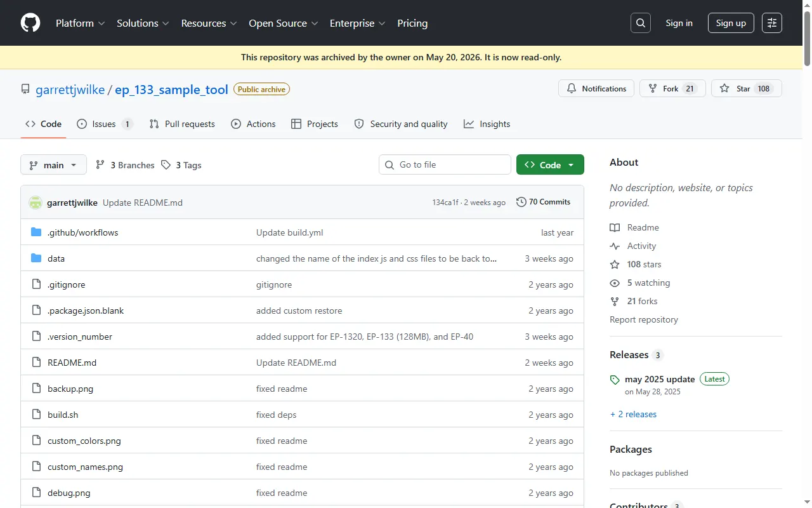Click the .github/workflows folder icon

tap(36, 232)
